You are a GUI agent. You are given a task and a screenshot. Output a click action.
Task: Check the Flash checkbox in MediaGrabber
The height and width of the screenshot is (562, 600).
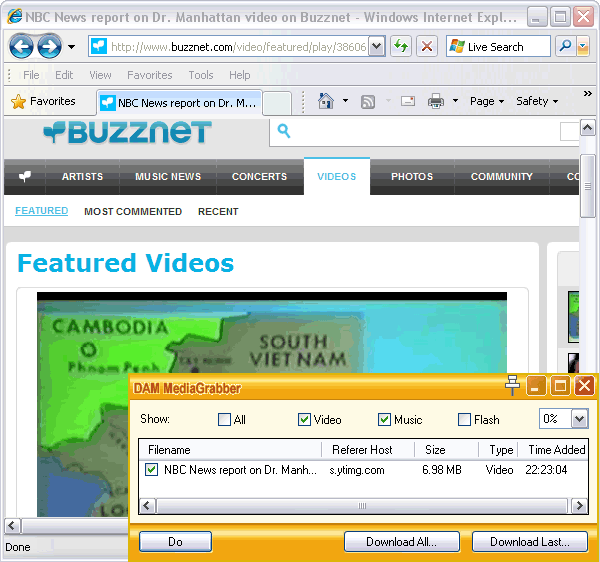click(464, 419)
